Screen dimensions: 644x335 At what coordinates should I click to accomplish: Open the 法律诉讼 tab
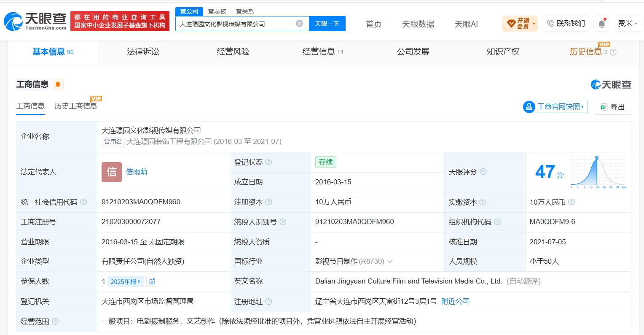click(143, 52)
